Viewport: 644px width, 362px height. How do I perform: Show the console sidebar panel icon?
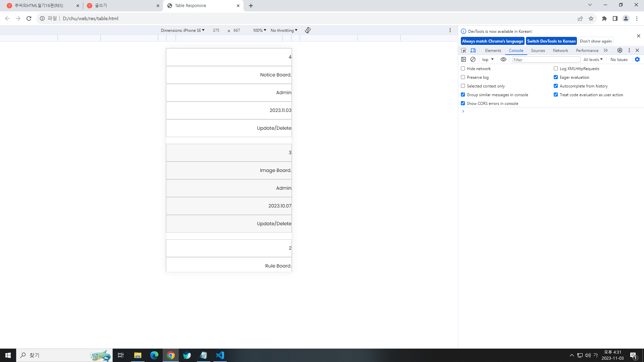coord(464,59)
